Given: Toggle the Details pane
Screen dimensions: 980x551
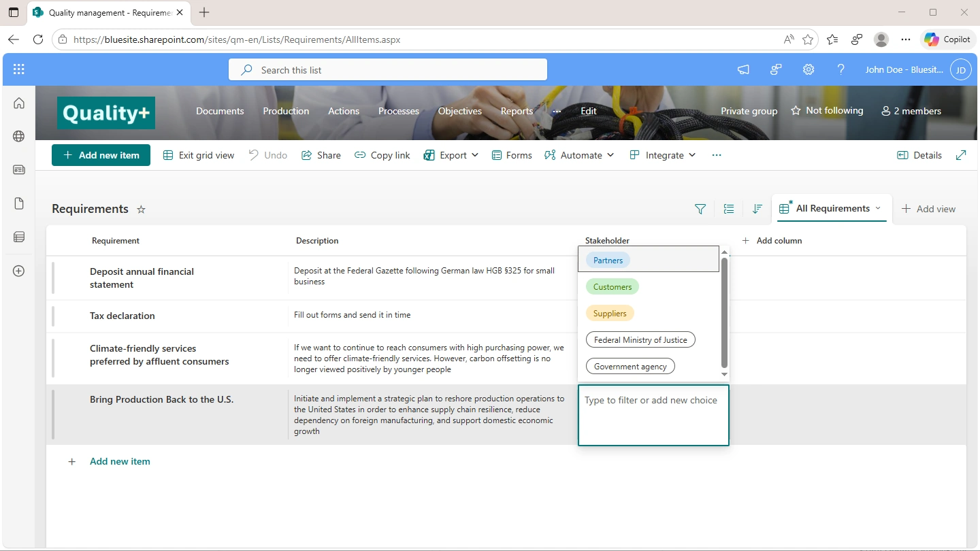Looking at the screenshot, I should [x=919, y=155].
